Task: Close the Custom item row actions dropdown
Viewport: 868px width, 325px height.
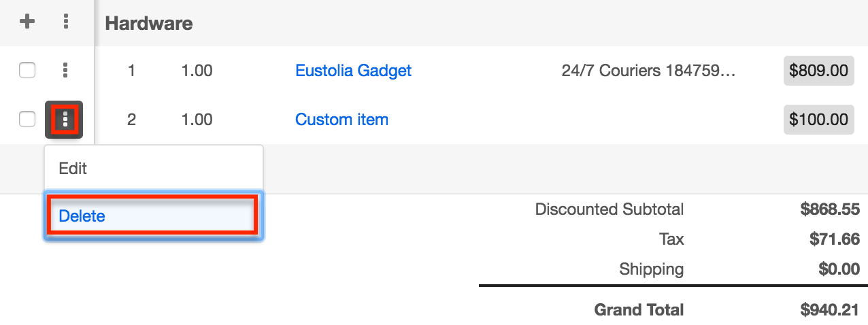Action: 65,120
